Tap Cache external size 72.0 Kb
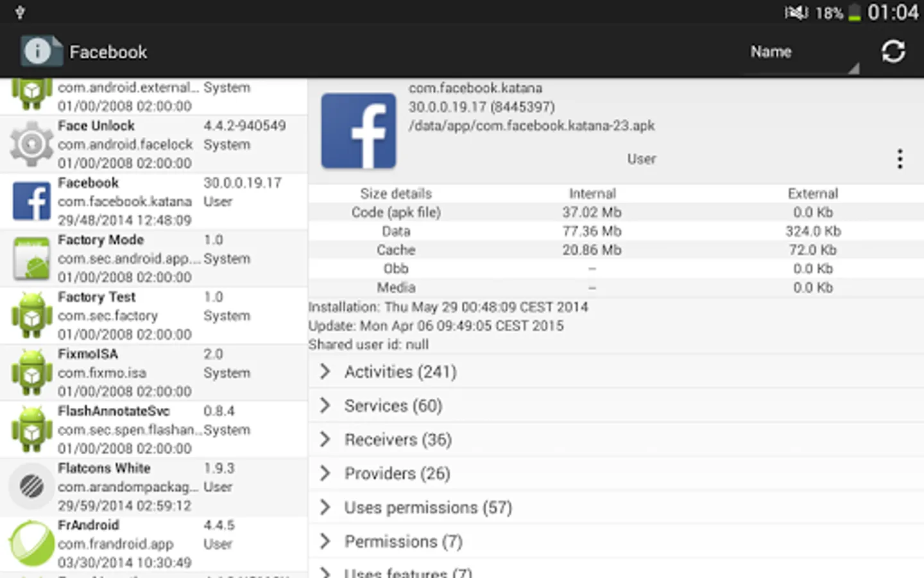 [813, 250]
